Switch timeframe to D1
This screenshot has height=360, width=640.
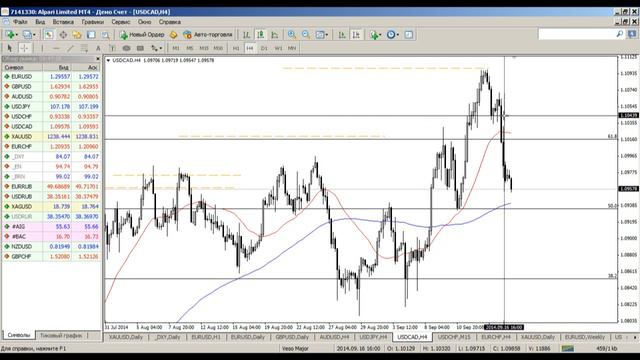(264, 48)
